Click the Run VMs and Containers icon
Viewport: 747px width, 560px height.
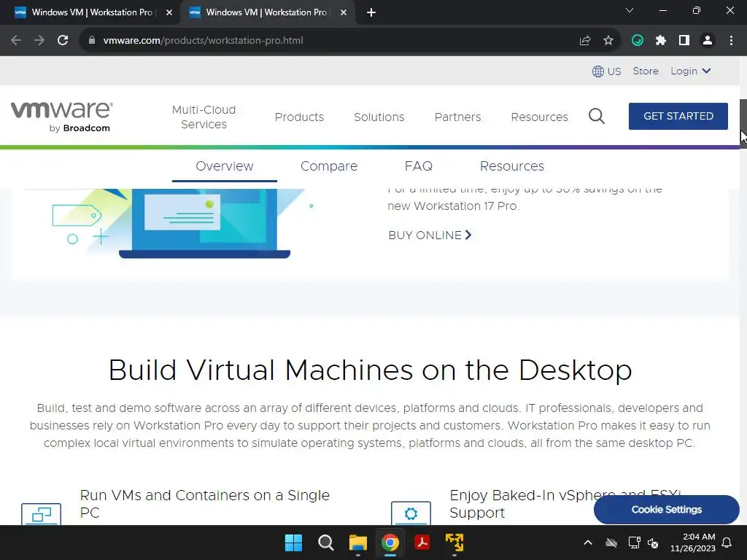[42, 514]
